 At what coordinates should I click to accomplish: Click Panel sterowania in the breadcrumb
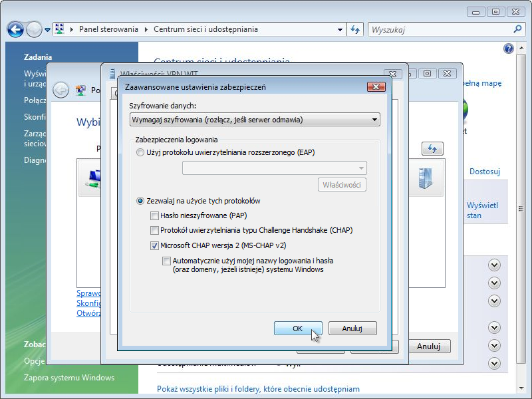[108, 29]
